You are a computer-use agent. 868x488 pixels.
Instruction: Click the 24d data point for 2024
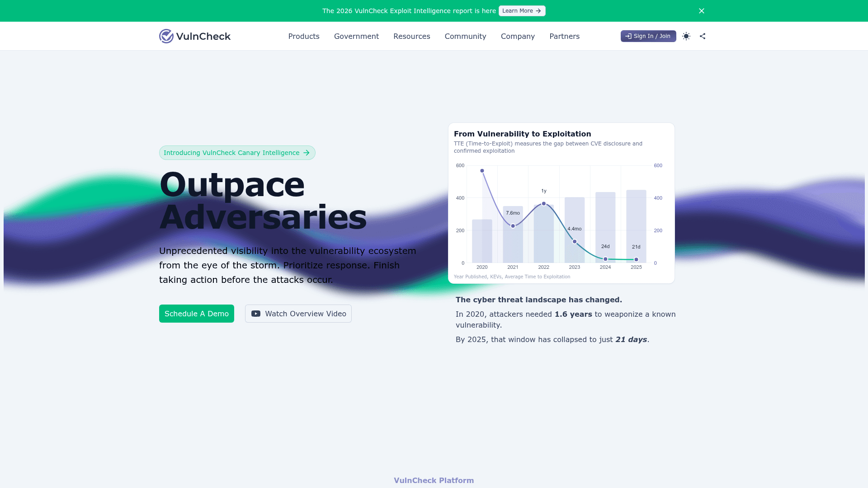click(605, 259)
